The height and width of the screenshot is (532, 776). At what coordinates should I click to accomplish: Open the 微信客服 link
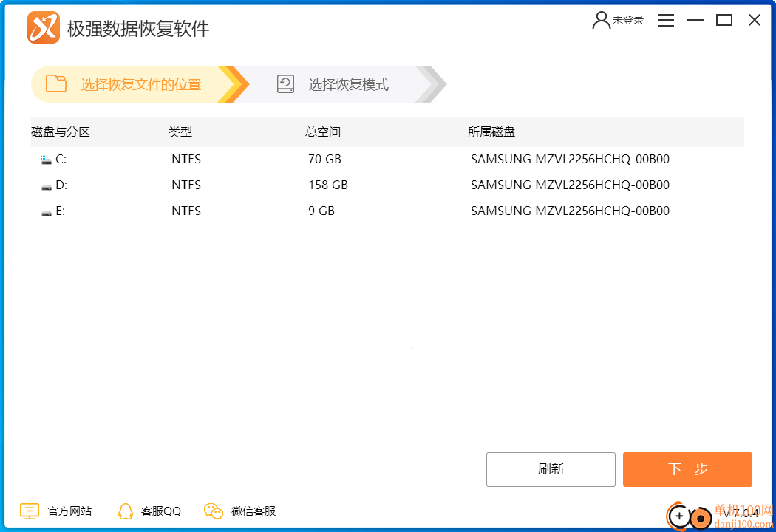click(x=253, y=511)
